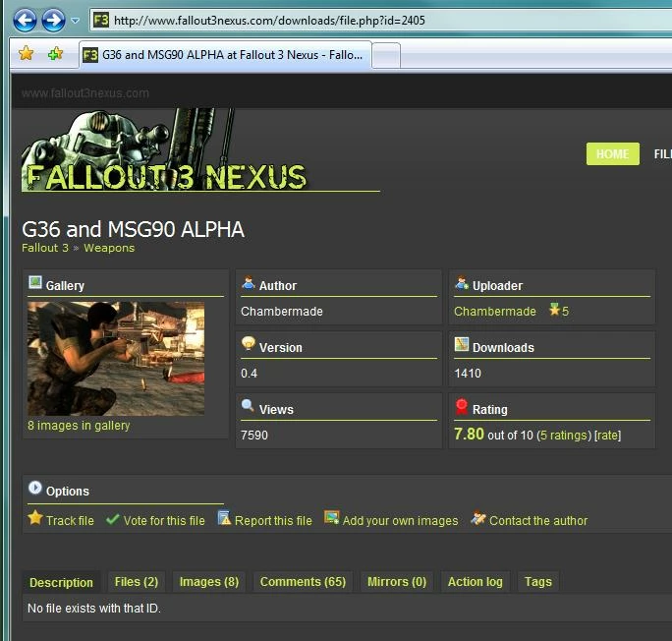
Task: Switch to the Images (8) tab
Action: tap(209, 581)
